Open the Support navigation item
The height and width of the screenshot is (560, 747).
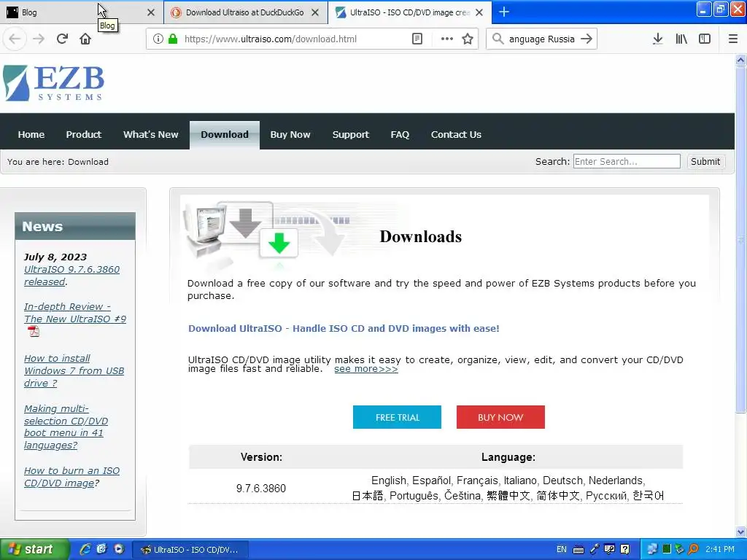click(351, 135)
